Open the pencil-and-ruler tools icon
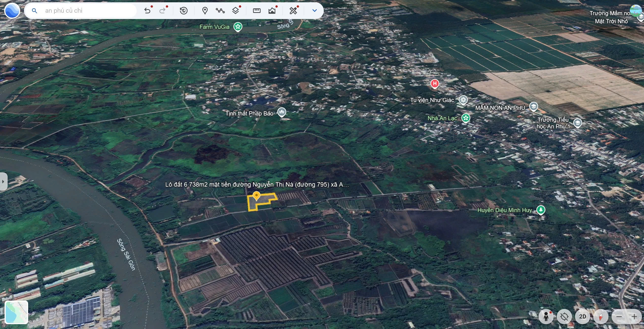644x329 pixels. pos(293,11)
